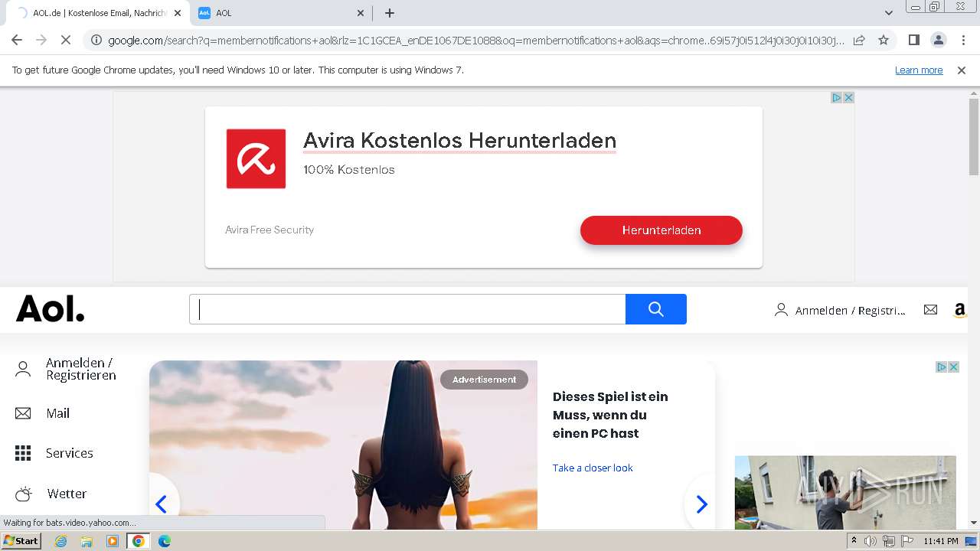Open Mail in the sidebar
Viewport: 980px width, 551px height.
[x=57, y=413]
